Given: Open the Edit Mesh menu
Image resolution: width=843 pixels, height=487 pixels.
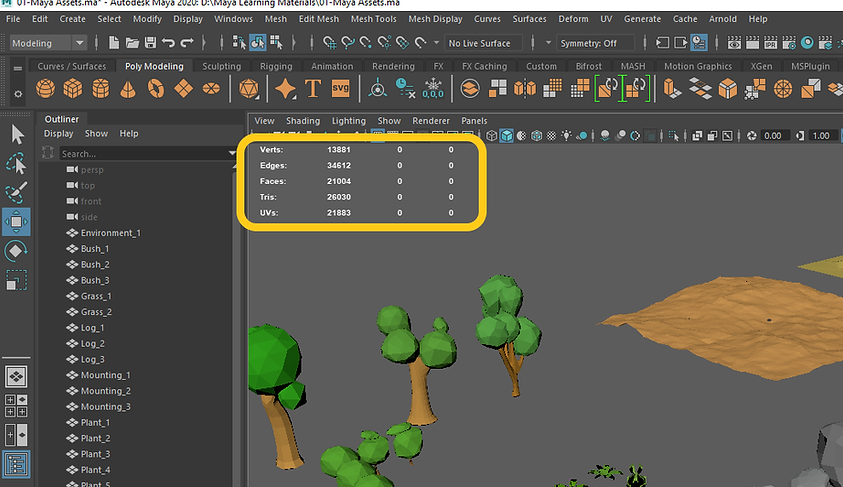Looking at the screenshot, I should coord(319,19).
